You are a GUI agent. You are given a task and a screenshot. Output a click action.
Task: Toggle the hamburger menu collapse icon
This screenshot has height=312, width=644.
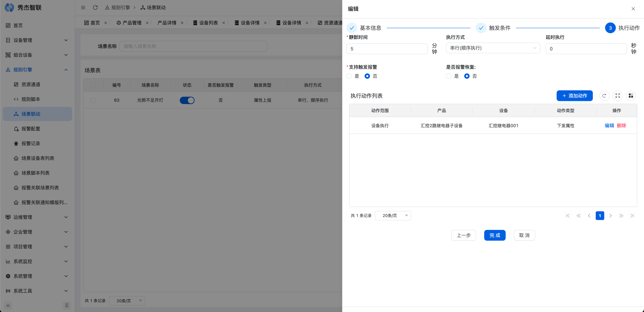coord(83,8)
